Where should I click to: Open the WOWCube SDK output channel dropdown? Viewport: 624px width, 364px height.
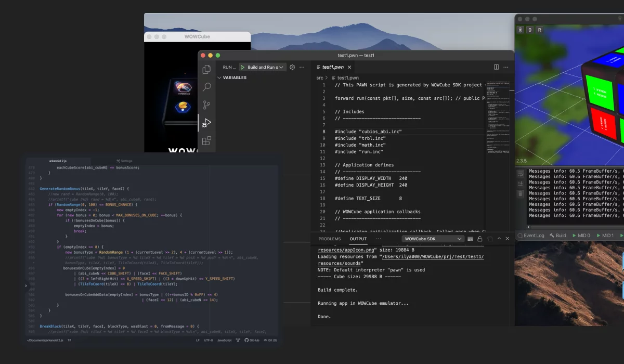click(433, 239)
